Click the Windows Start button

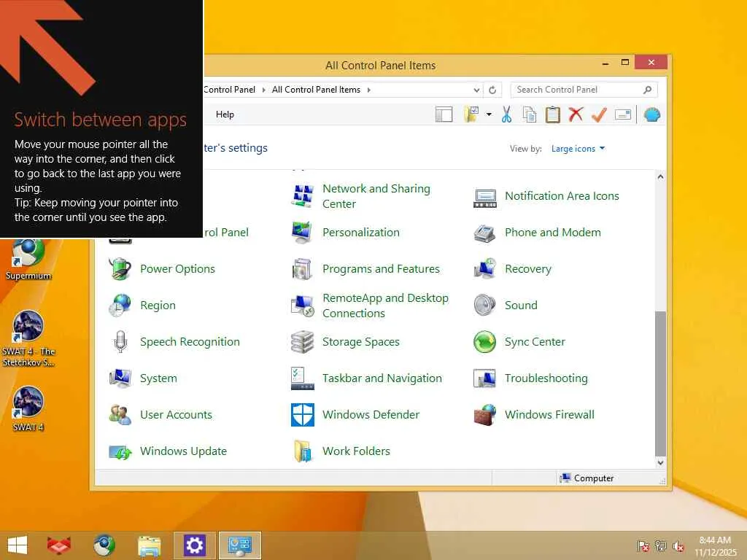(x=18, y=545)
